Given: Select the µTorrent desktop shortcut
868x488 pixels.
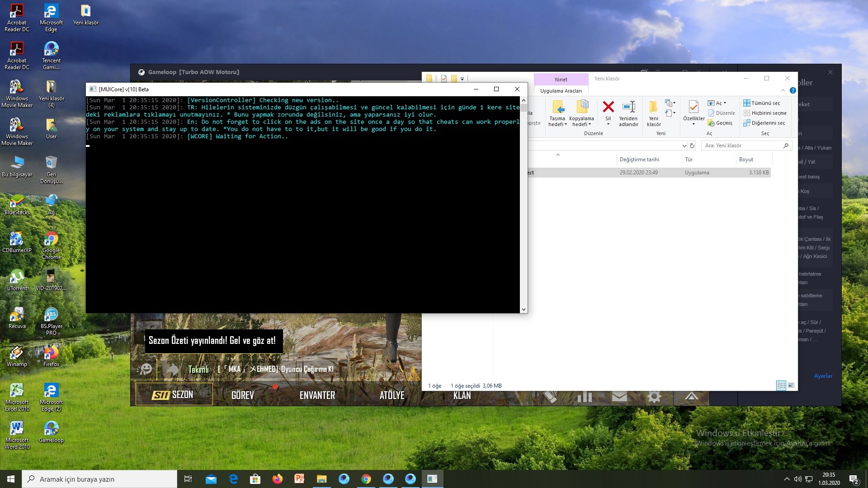Looking at the screenshot, I should (17, 280).
